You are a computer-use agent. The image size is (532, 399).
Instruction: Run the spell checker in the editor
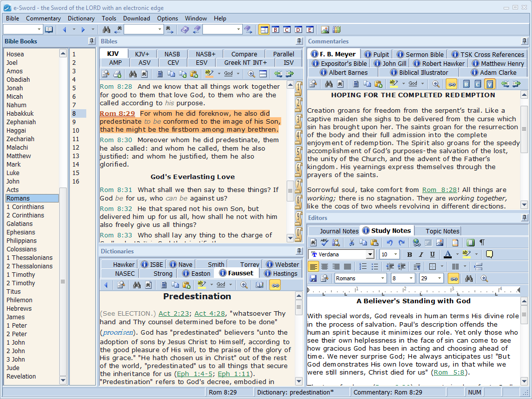324,242
